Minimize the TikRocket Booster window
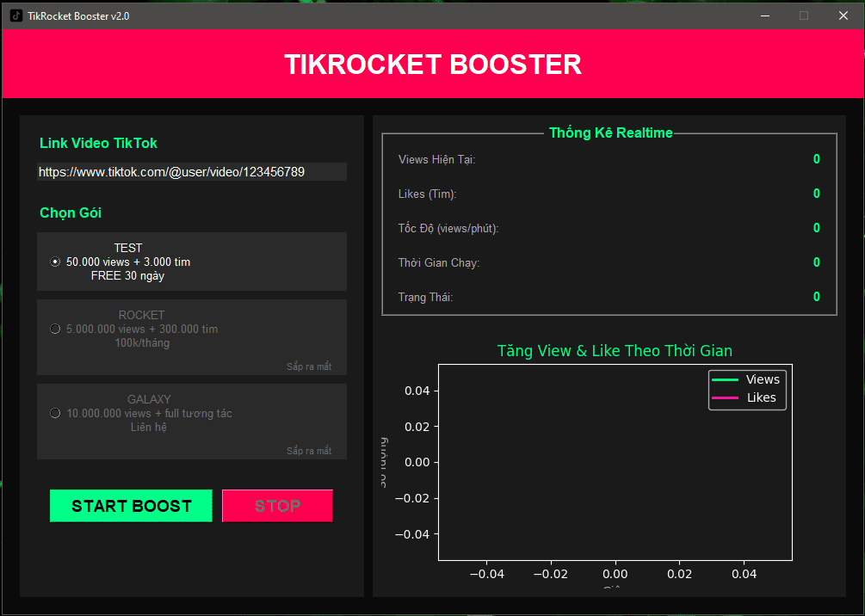Viewport: 865px width, 616px height. [764, 15]
